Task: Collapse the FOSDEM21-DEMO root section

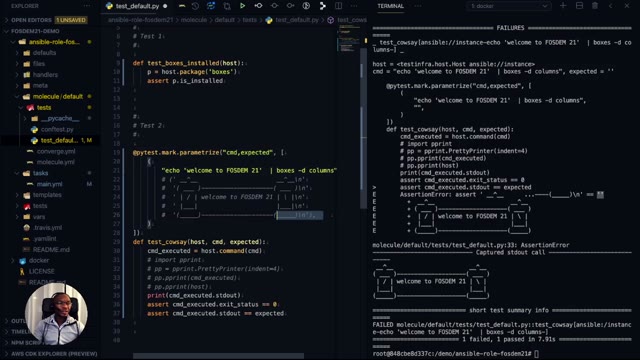Action: [x=6, y=31]
